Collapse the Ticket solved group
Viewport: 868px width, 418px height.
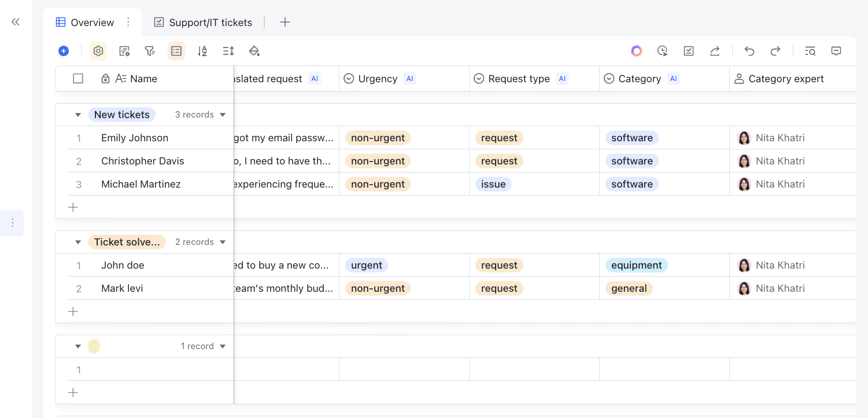(x=78, y=242)
